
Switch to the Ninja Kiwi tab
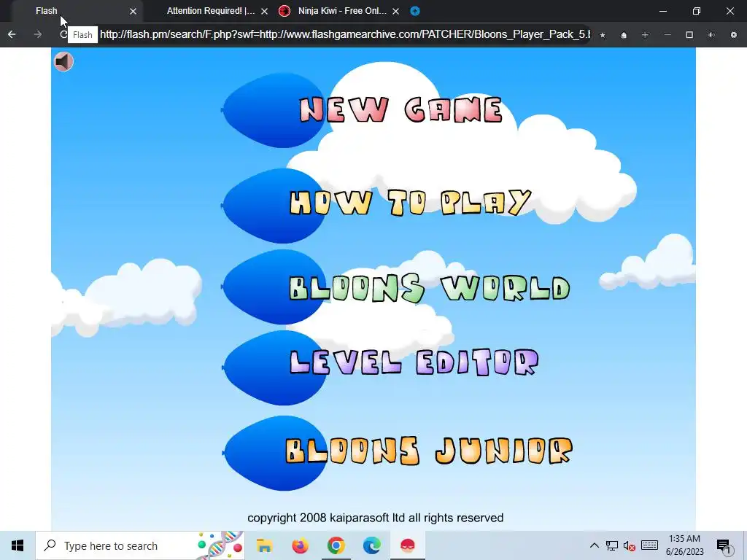(x=342, y=11)
